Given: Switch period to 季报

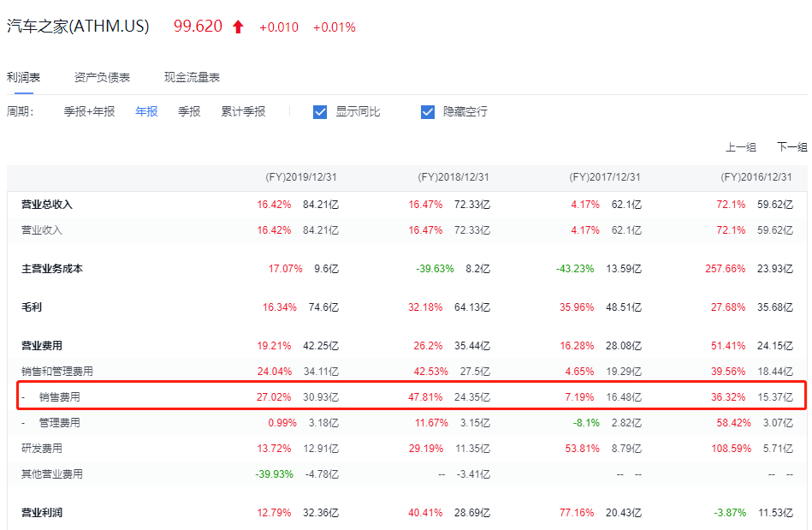Looking at the screenshot, I should (x=189, y=111).
